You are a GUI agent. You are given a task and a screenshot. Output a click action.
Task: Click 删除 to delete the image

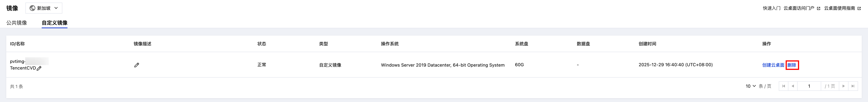[791, 65]
